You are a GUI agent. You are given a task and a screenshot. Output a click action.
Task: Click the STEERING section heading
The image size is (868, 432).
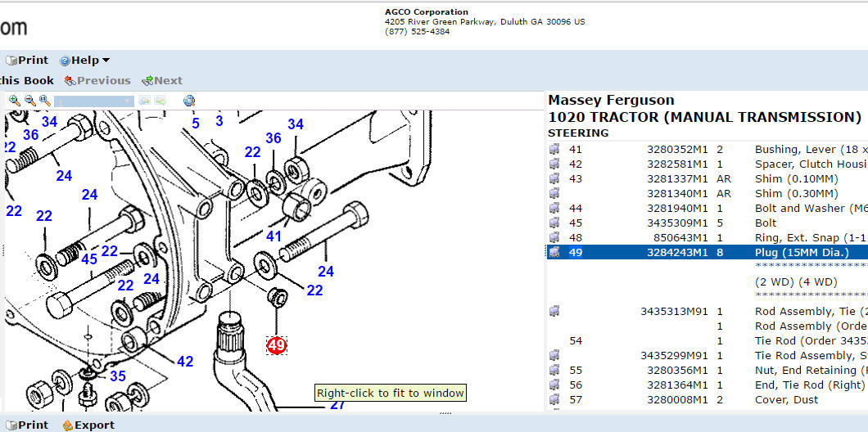578,133
